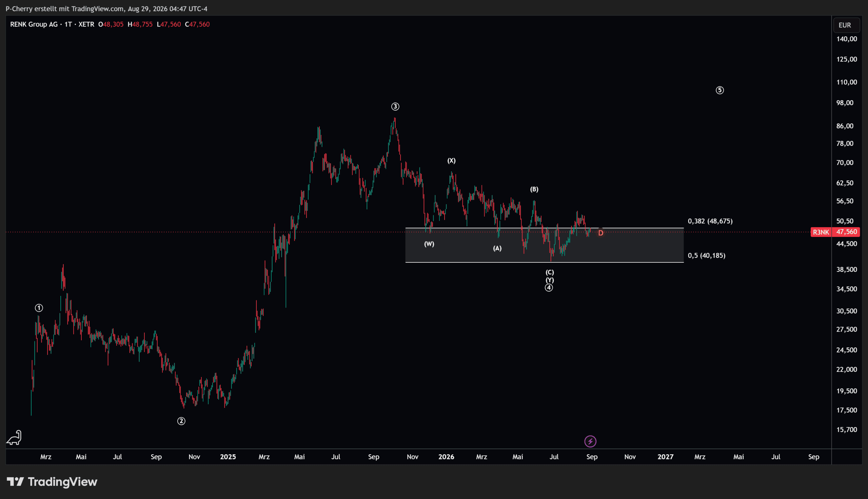This screenshot has width=868, height=499.
Task: Select the (A) wave label
Action: pyautogui.click(x=497, y=248)
